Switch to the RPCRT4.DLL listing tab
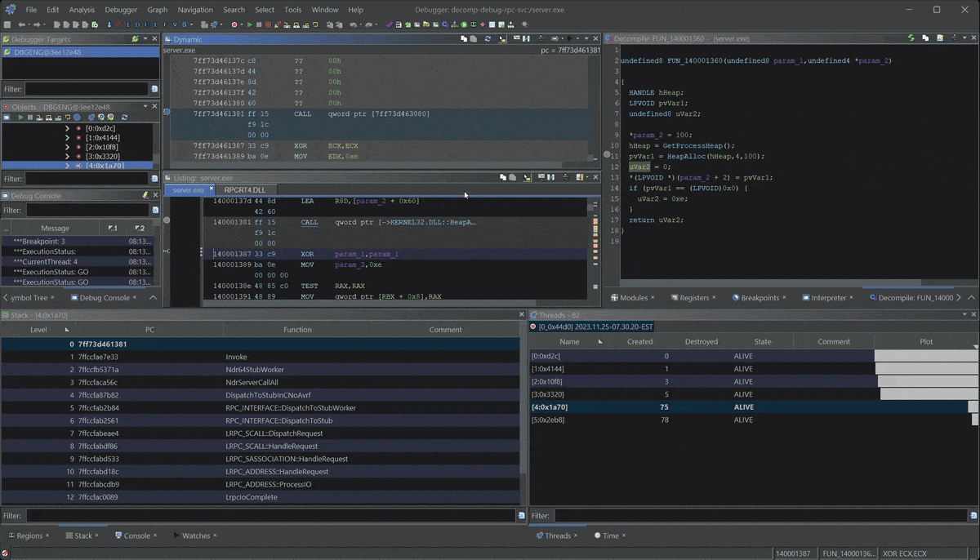The width and height of the screenshot is (980, 560). pos(245,190)
